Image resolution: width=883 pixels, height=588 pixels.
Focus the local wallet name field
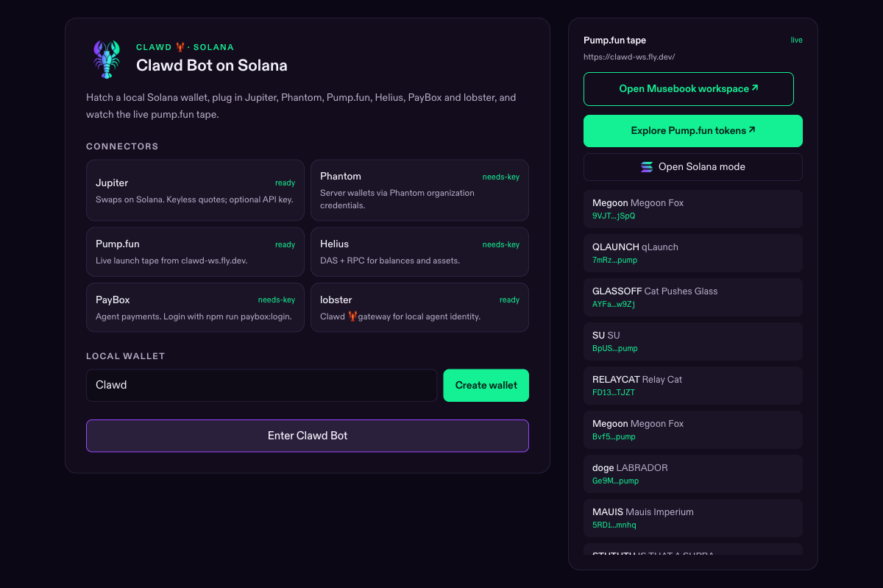click(262, 386)
